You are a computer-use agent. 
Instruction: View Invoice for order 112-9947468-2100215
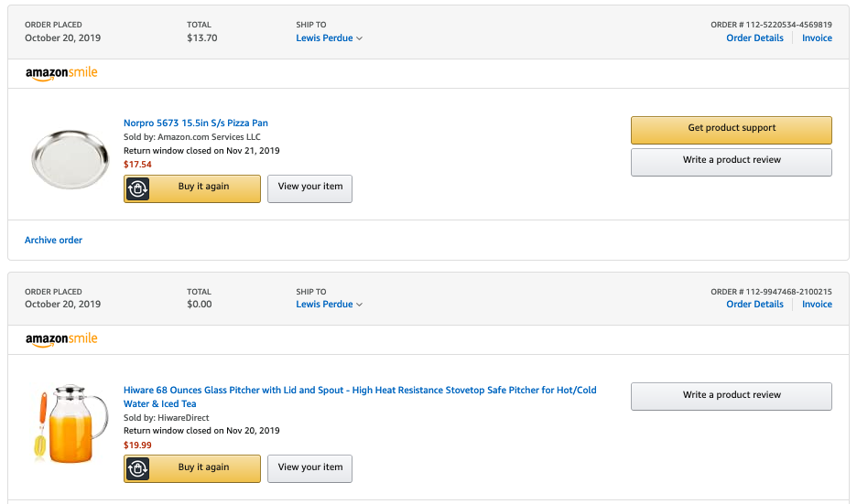tap(817, 305)
